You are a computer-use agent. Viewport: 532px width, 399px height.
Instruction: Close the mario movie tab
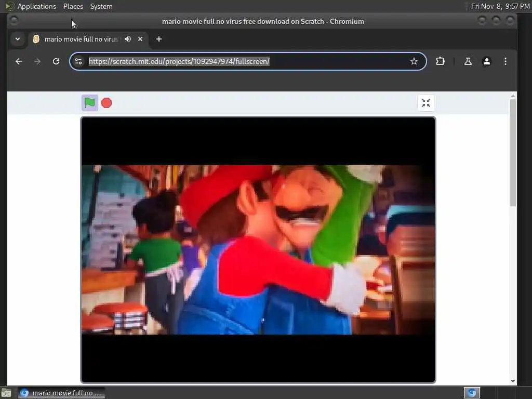[x=140, y=39]
